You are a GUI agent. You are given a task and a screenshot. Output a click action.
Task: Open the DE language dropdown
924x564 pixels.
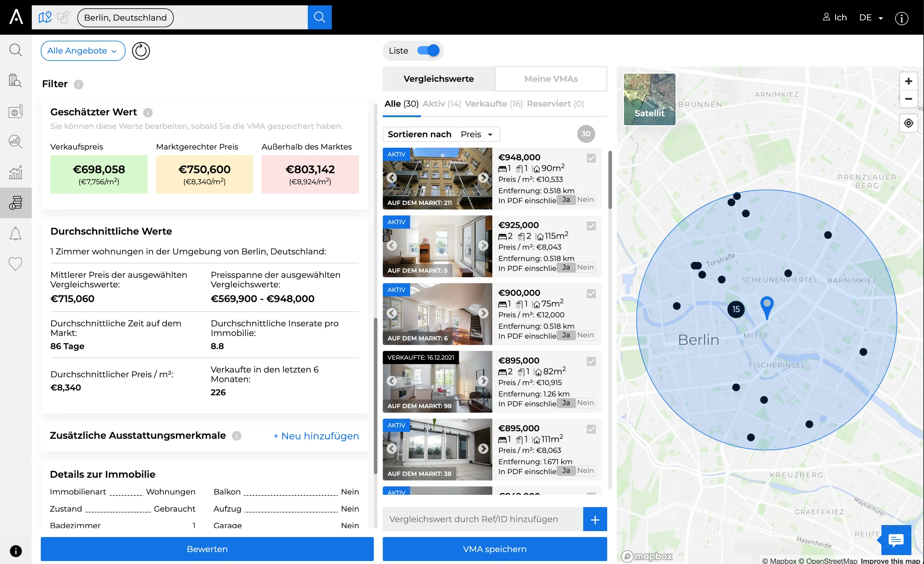pyautogui.click(x=871, y=18)
